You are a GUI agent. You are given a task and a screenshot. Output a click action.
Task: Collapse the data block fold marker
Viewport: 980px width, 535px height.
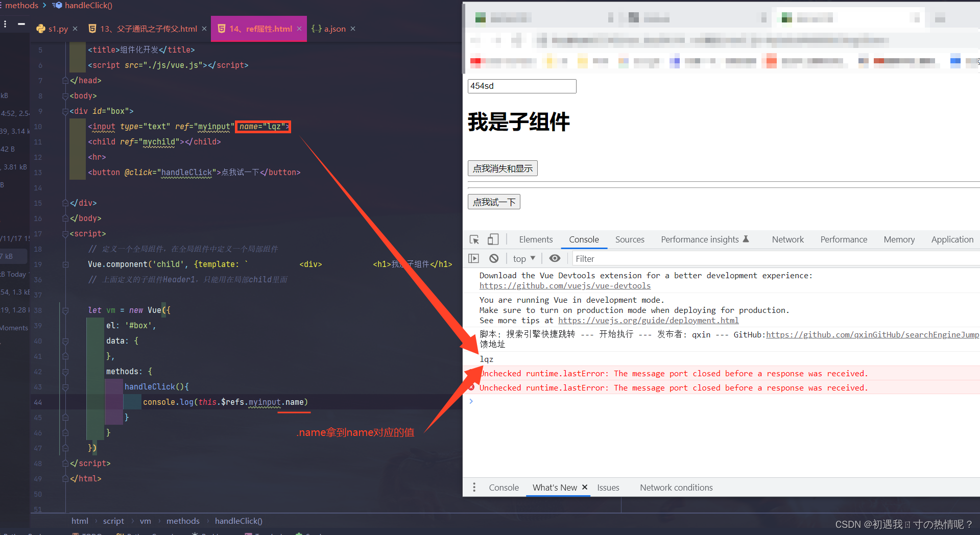tap(65, 341)
